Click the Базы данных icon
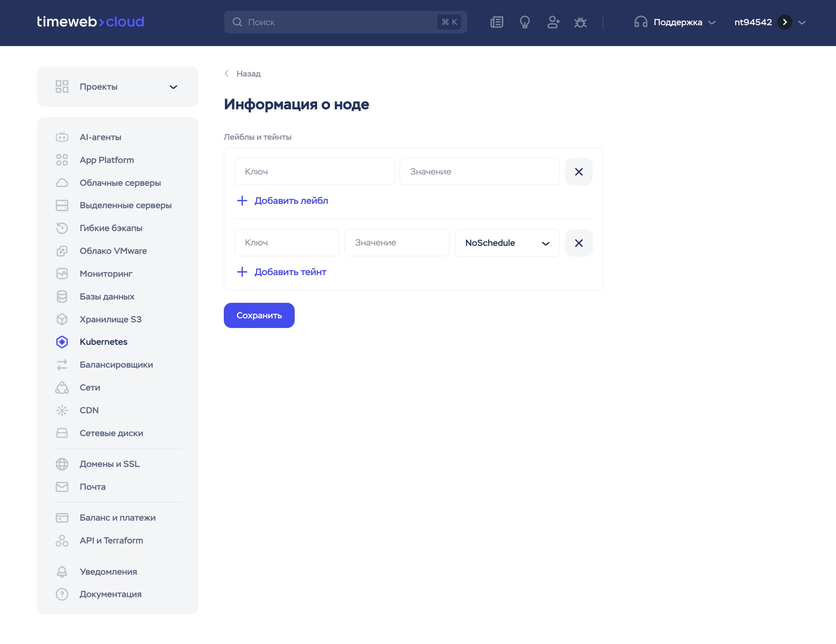 62,296
